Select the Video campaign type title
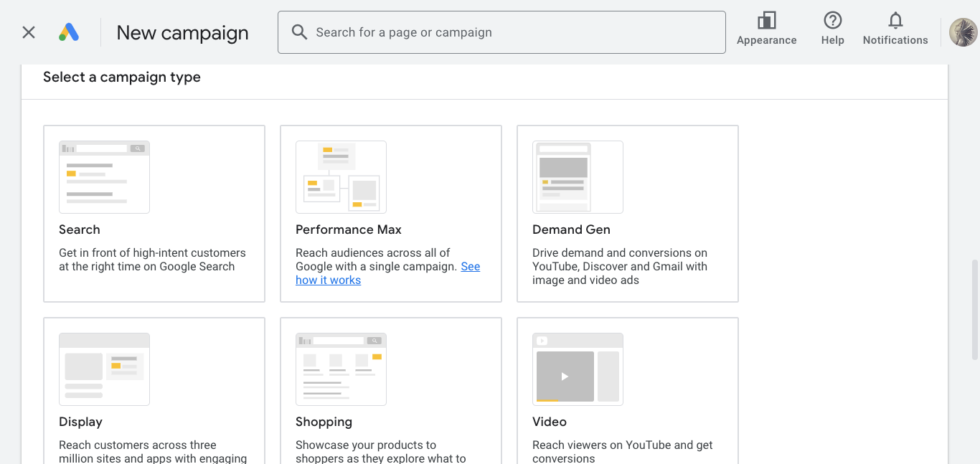The image size is (980, 464). (x=550, y=422)
